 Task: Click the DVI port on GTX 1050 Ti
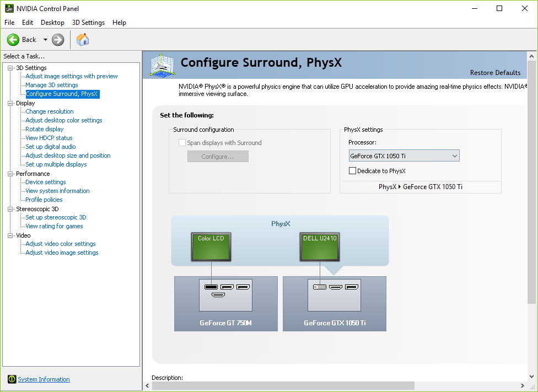(320, 287)
